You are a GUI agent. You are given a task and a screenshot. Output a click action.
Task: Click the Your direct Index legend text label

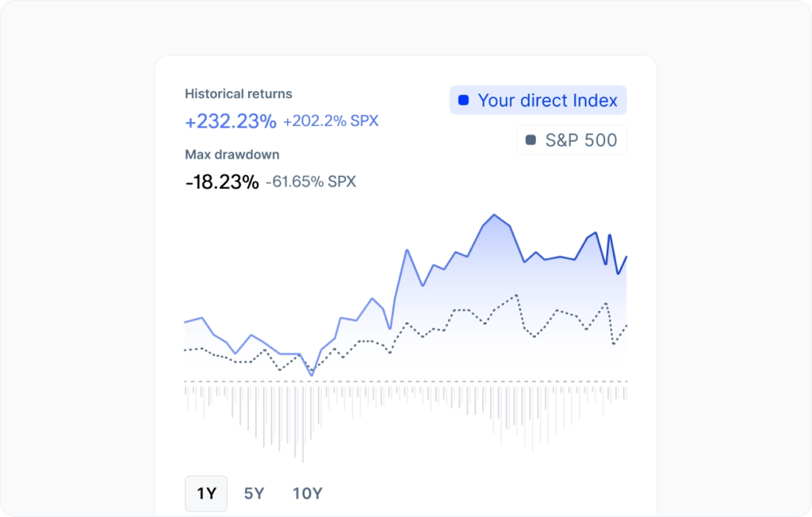click(x=547, y=100)
